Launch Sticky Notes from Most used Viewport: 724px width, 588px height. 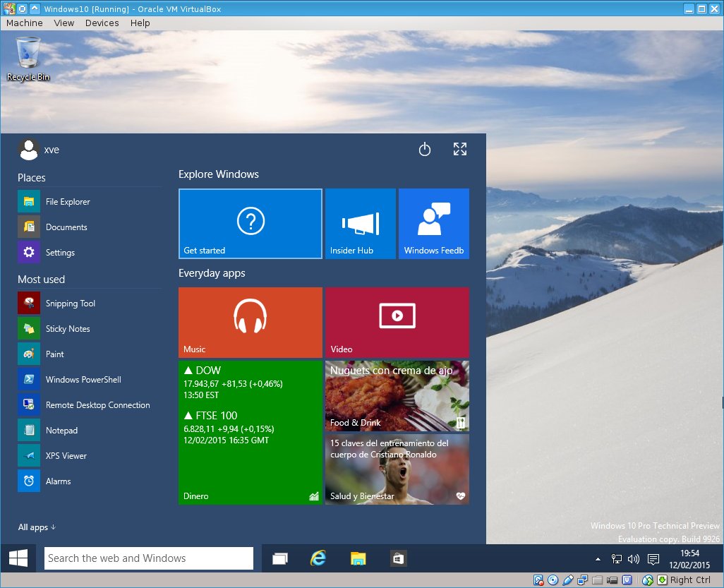point(90,329)
